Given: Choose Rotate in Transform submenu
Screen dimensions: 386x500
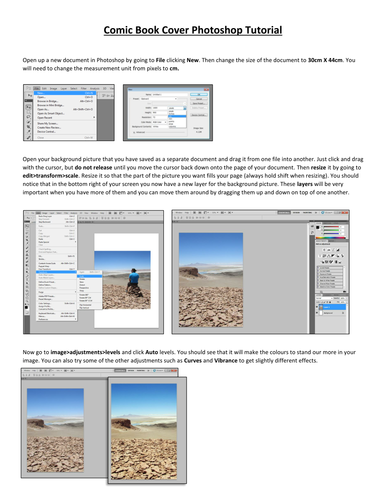Looking at the screenshot, I should tap(89, 279).
